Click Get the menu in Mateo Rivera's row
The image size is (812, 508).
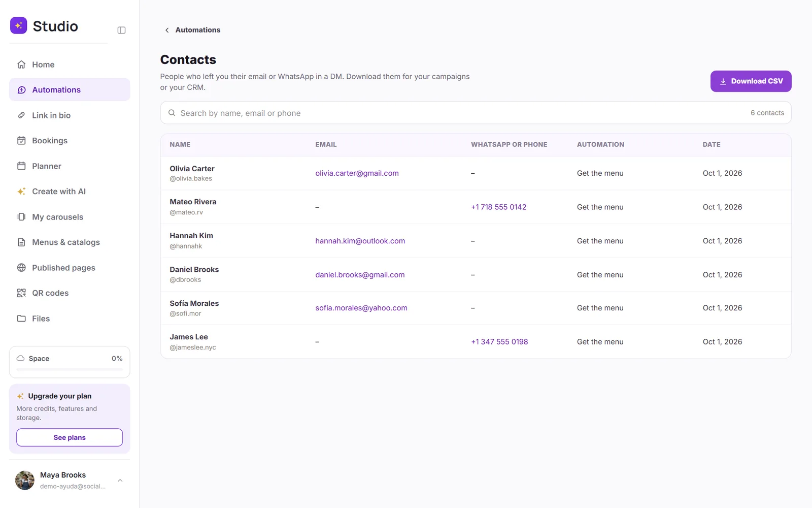click(x=600, y=207)
